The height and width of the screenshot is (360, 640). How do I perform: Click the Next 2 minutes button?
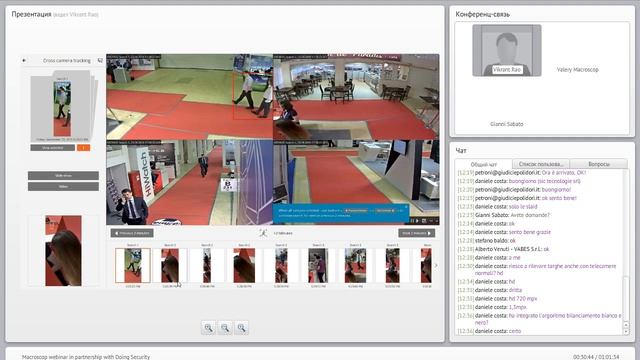coord(416,233)
